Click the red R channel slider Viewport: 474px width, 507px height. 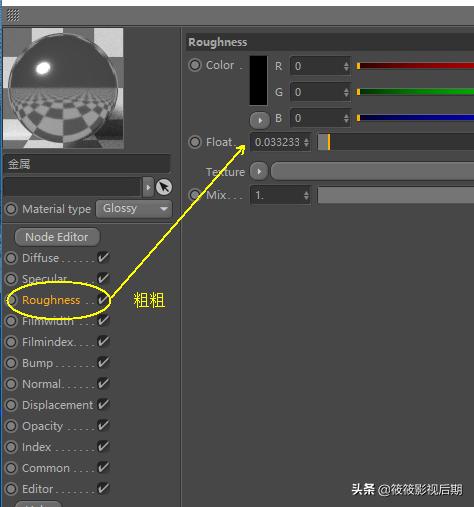coord(415,66)
